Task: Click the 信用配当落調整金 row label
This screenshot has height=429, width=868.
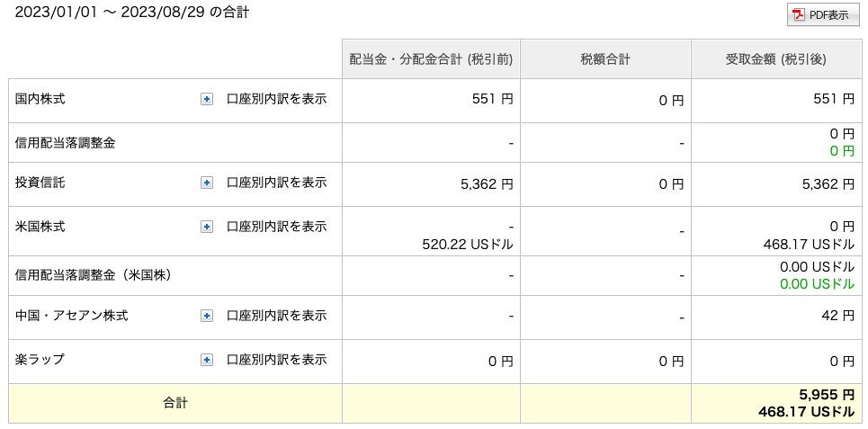Action: click(x=66, y=143)
